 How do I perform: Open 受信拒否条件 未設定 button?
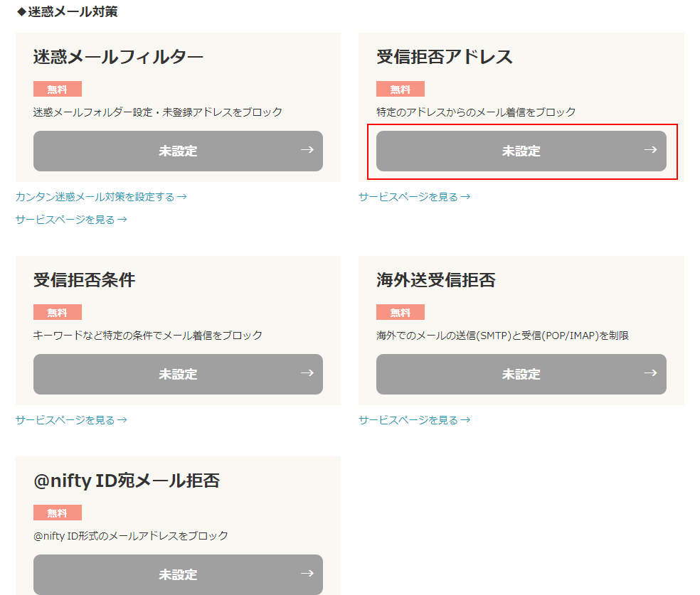point(178,374)
